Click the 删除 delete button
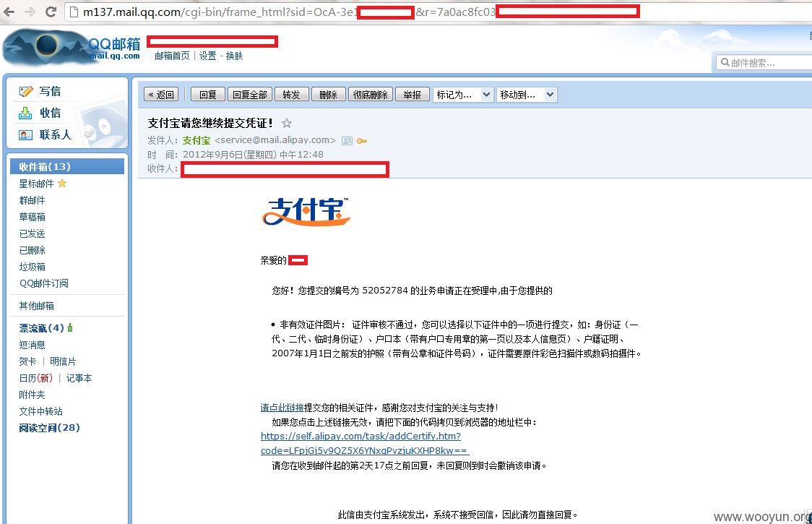812x524 pixels. [x=328, y=95]
